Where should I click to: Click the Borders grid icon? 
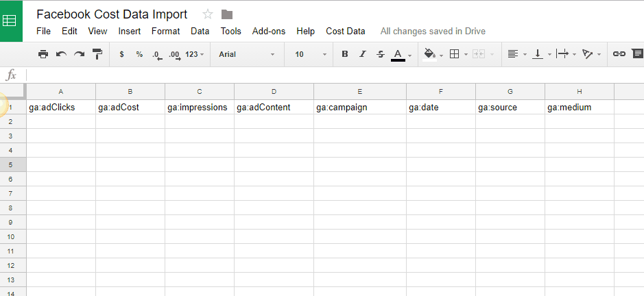(454, 53)
